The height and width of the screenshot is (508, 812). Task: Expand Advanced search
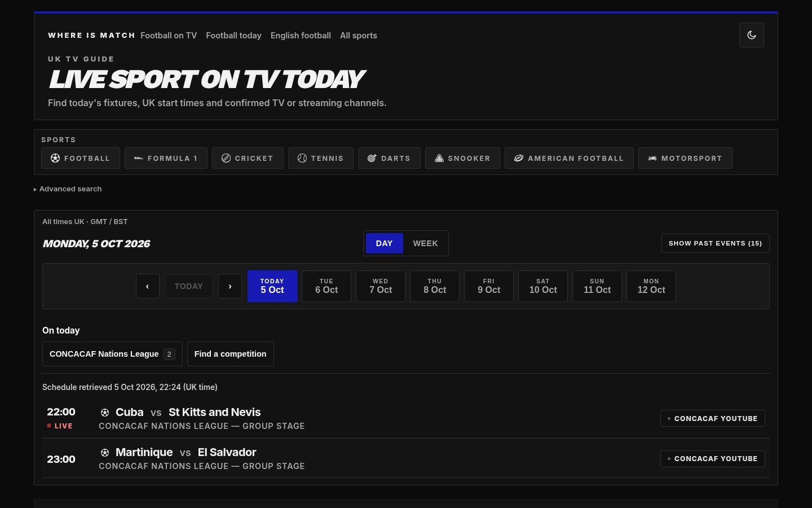(68, 189)
